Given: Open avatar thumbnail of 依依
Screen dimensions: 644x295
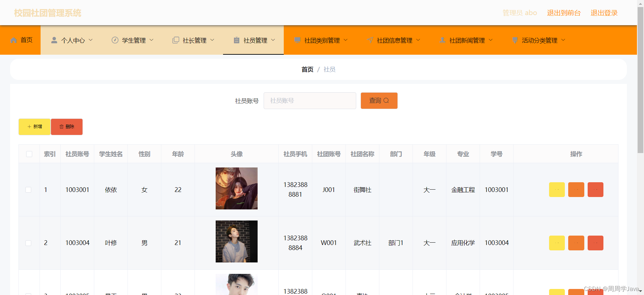Looking at the screenshot, I should [236, 188].
